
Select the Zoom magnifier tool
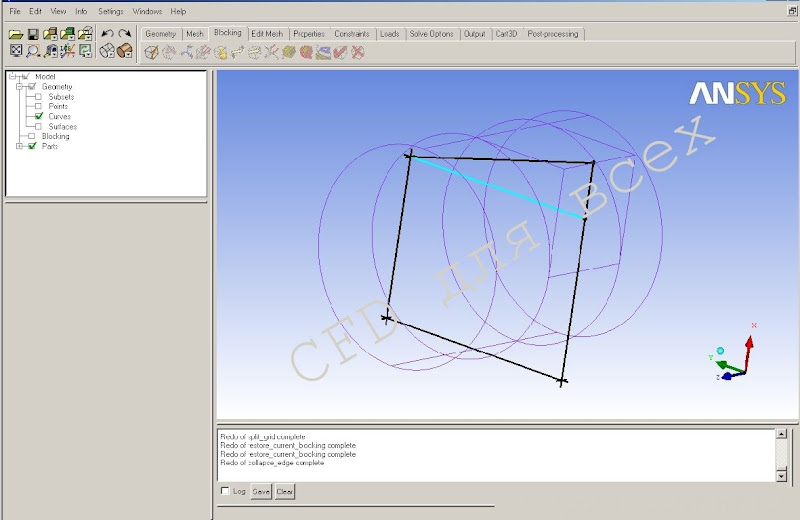pyautogui.click(x=33, y=51)
